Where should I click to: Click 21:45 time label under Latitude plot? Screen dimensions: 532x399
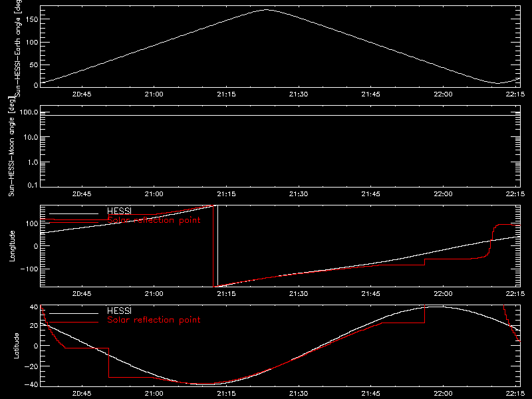click(371, 394)
